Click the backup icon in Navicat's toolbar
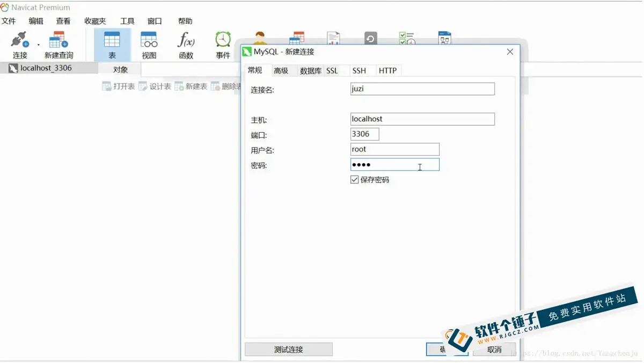This screenshot has width=644, height=363. [370, 38]
